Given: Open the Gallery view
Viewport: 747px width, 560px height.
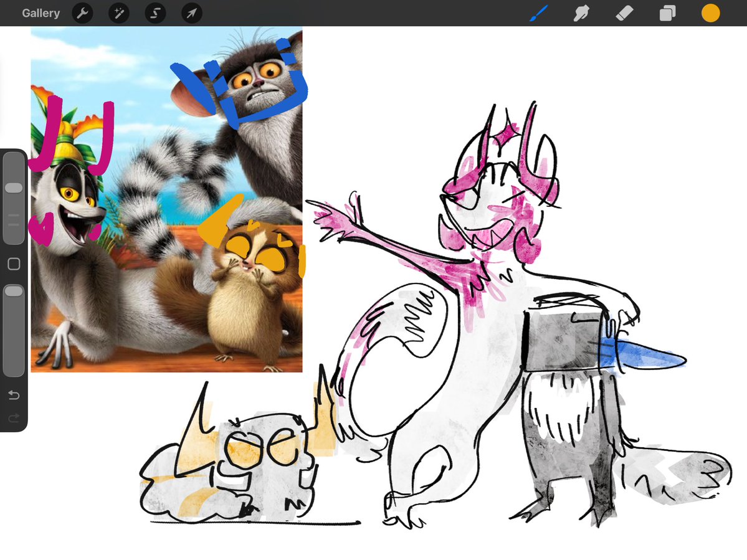Looking at the screenshot, I should (40, 13).
